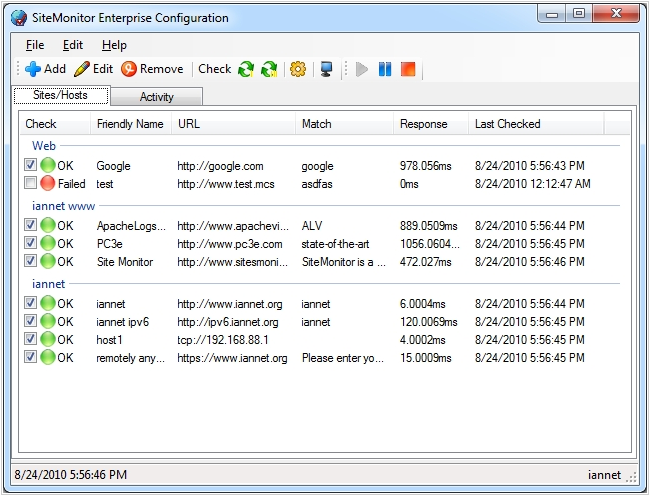Click the first green refresh check icon
Image resolution: width=649 pixels, height=495 pixels.
click(246, 69)
